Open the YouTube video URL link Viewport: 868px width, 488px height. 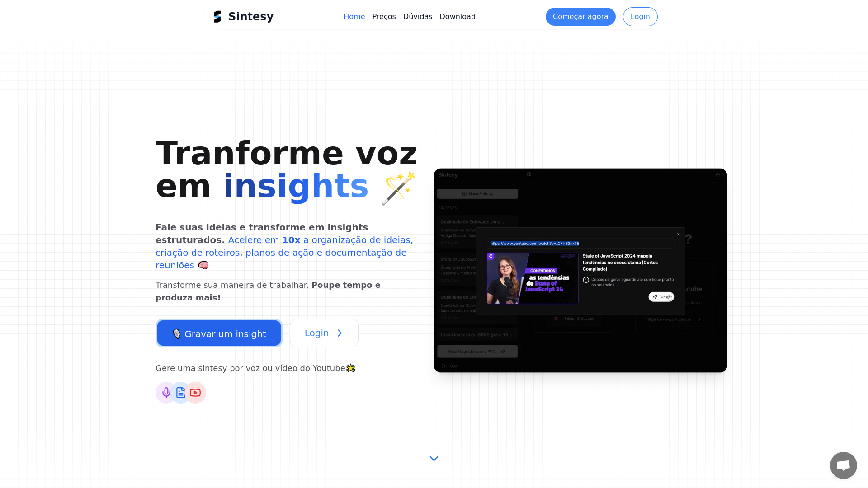pyautogui.click(x=535, y=243)
